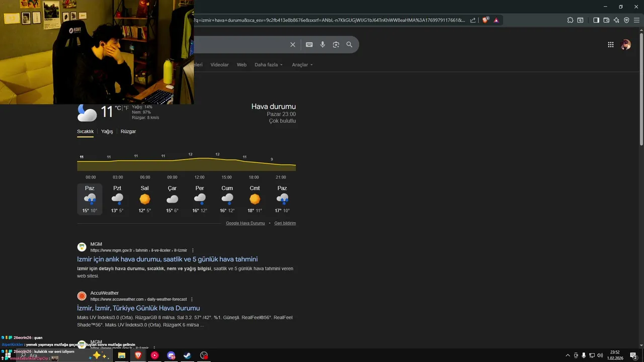Clear the Google search box with X
644x362 pixels.
pyautogui.click(x=292, y=45)
